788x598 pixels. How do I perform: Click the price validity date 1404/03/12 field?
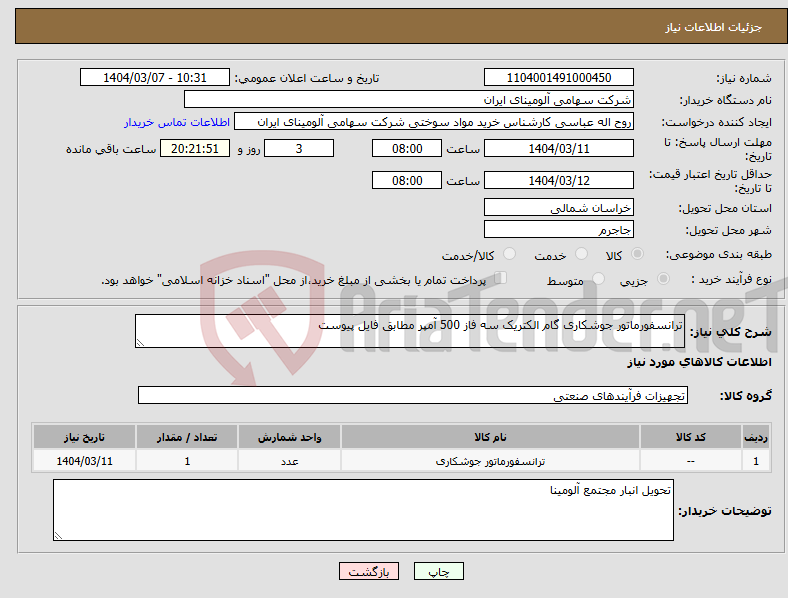pyautogui.click(x=558, y=180)
